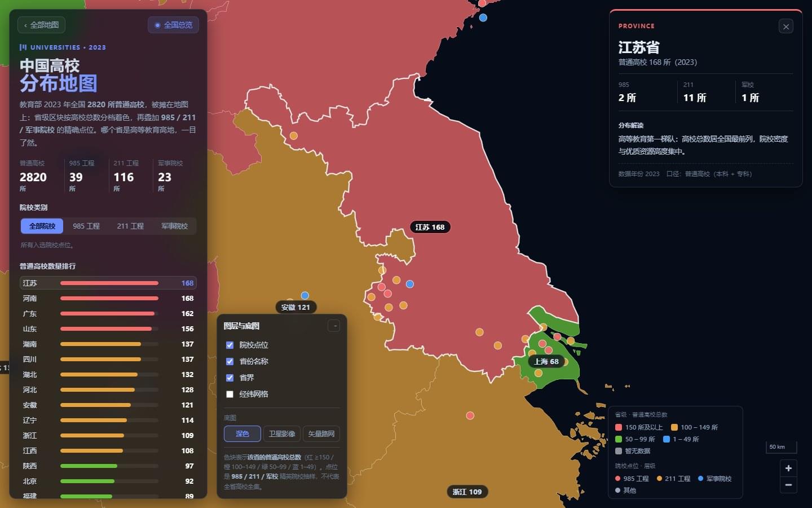Screen dimensions: 812x508
Task: Select the 211 工程 category tab
Action: 130,226
